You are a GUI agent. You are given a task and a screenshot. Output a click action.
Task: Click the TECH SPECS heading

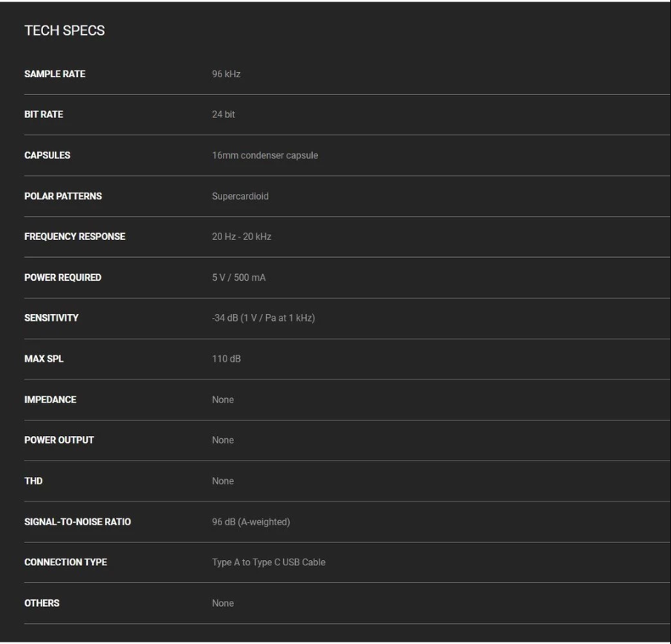pyautogui.click(x=64, y=30)
